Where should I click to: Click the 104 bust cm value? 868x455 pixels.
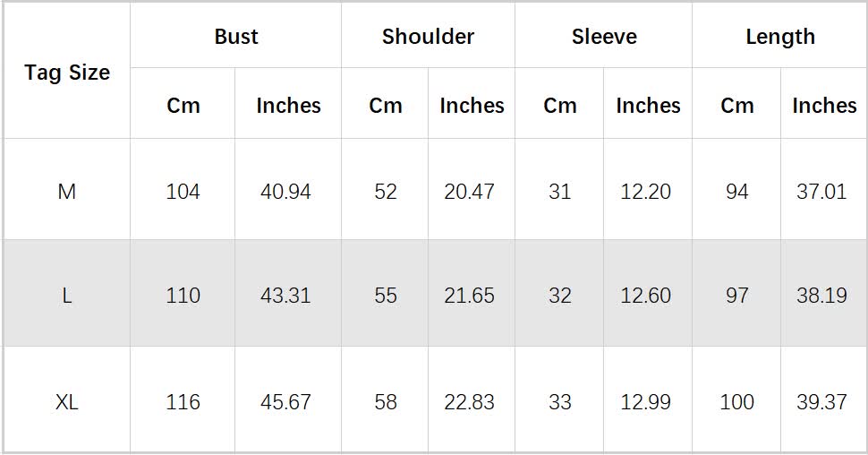[183, 192]
